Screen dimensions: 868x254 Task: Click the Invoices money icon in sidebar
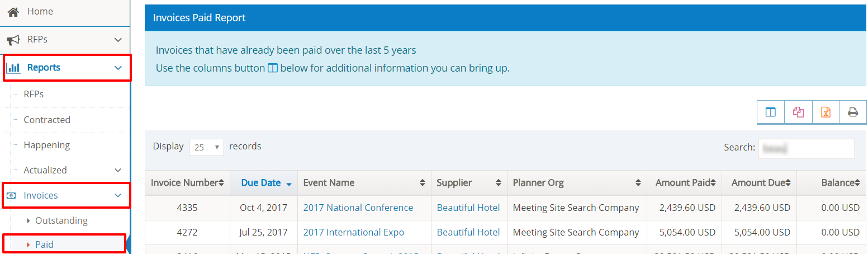click(x=11, y=195)
